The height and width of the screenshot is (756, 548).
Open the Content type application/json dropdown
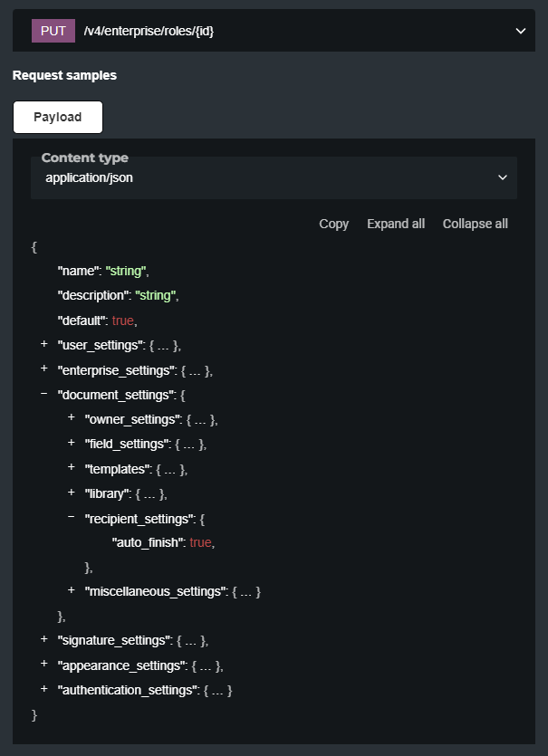click(x=274, y=177)
